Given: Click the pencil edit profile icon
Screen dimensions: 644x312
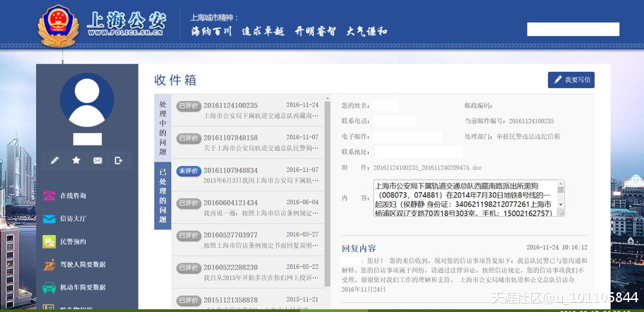Looking at the screenshot, I should 54,160.
